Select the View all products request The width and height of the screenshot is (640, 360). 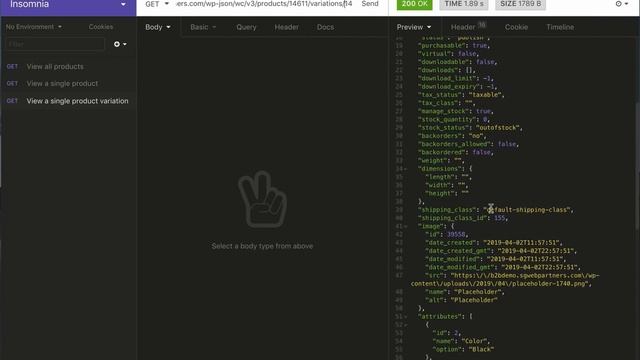pyautogui.click(x=68, y=67)
